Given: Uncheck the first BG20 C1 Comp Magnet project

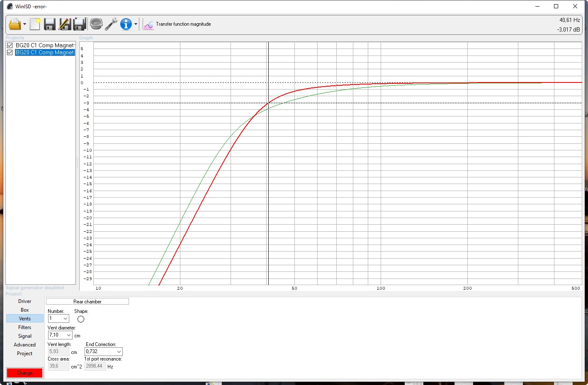Looking at the screenshot, I should (x=10, y=45).
